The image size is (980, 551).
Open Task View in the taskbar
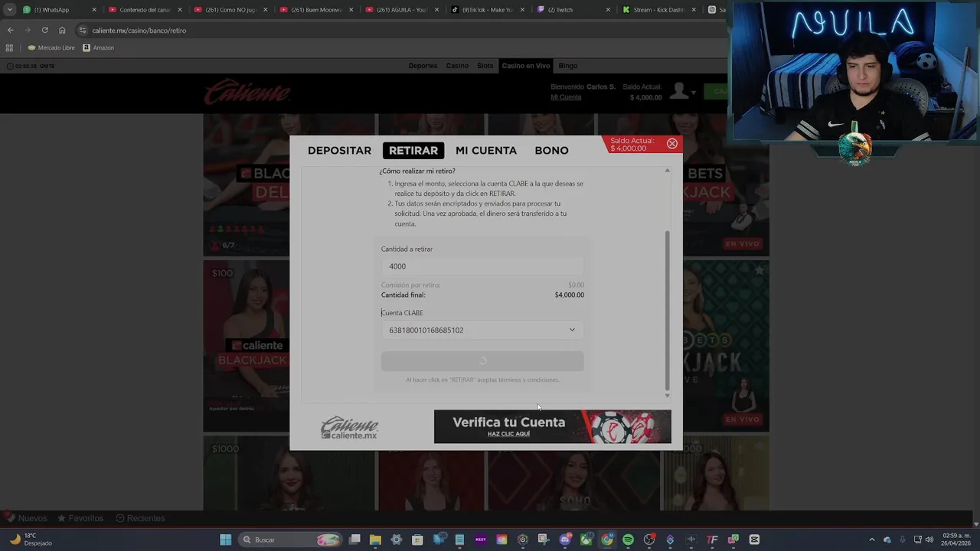click(x=354, y=540)
